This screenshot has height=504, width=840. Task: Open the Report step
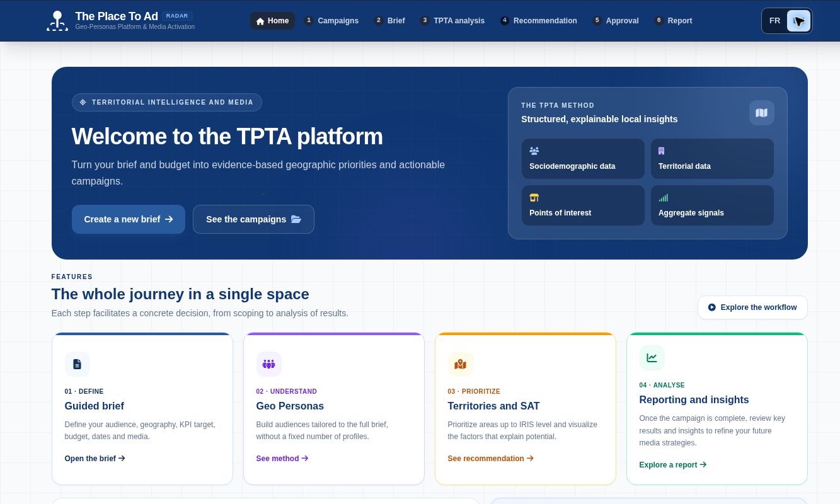(x=673, y=21)
